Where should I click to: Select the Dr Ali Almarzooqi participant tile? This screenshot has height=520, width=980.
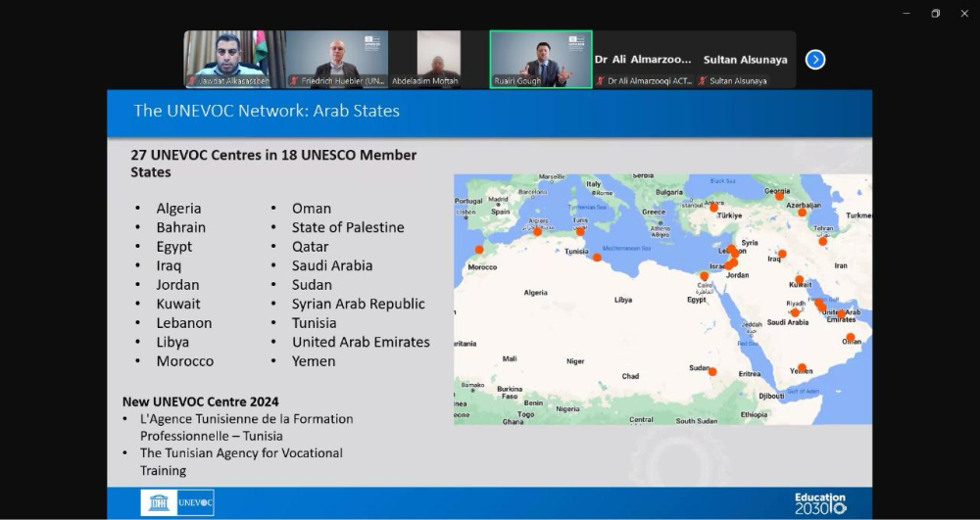(643, 59)
